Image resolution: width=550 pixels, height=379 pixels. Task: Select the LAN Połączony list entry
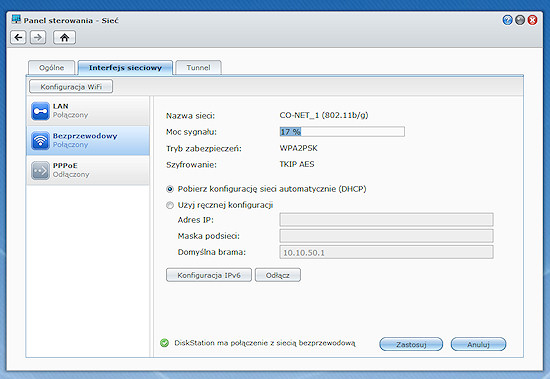88,111
